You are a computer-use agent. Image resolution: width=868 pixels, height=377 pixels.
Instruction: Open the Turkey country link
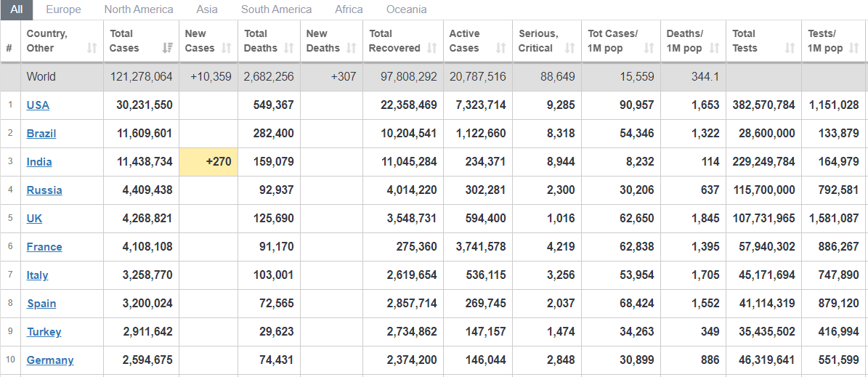click(44, 332)
